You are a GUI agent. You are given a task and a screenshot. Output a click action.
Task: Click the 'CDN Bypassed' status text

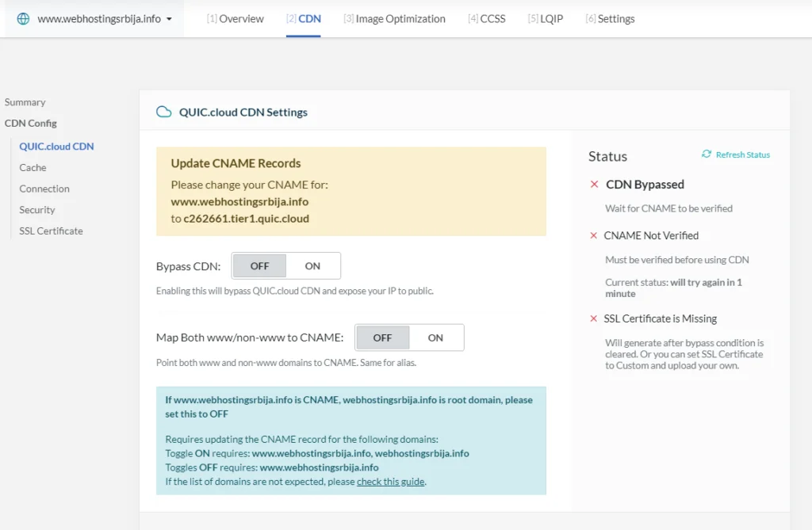[645, 185]
